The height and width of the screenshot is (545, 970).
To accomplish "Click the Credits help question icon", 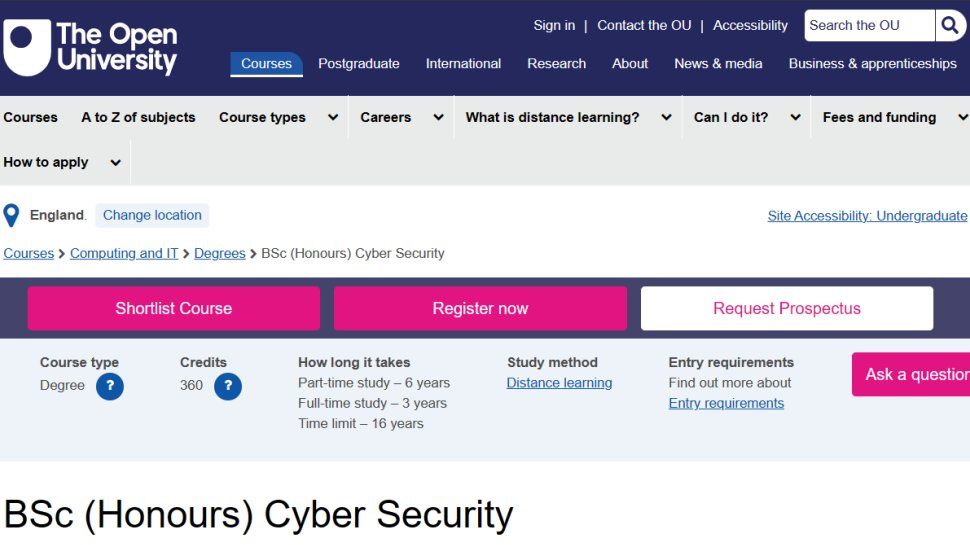I will tap(228, 386).
